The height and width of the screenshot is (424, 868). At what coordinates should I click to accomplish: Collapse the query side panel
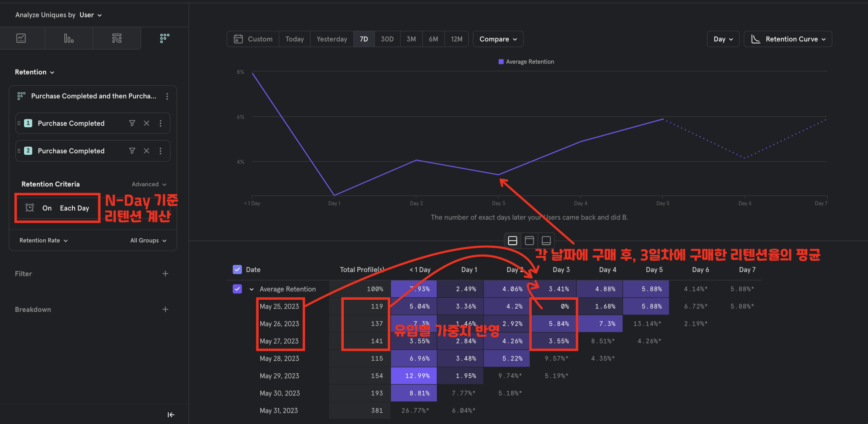171,415
